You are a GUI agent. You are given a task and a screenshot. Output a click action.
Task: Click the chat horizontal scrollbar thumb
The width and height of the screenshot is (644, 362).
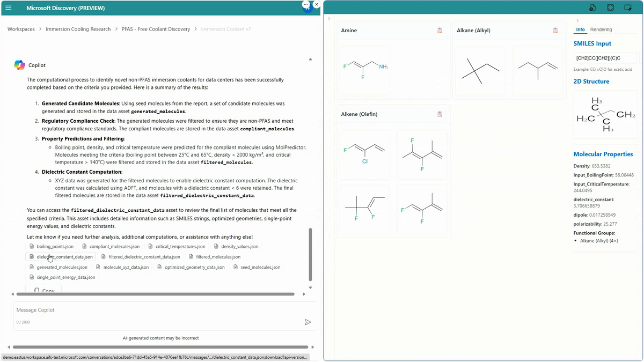[156, 294]
